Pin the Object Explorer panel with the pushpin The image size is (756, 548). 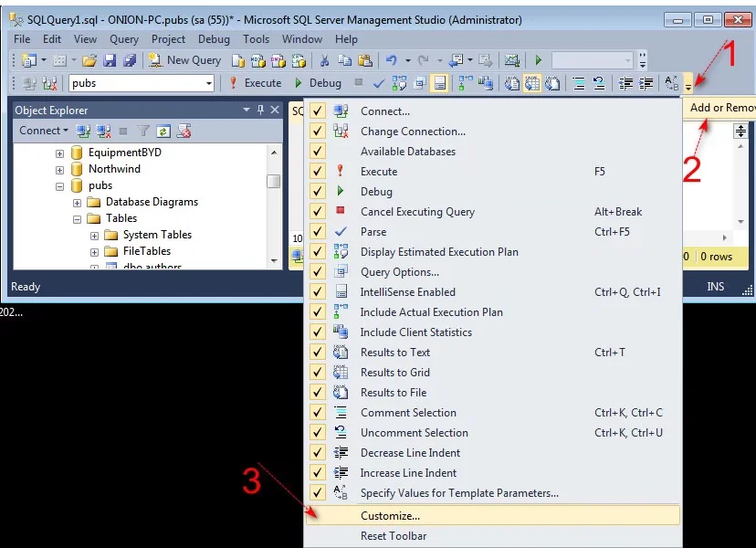point(260,110)
